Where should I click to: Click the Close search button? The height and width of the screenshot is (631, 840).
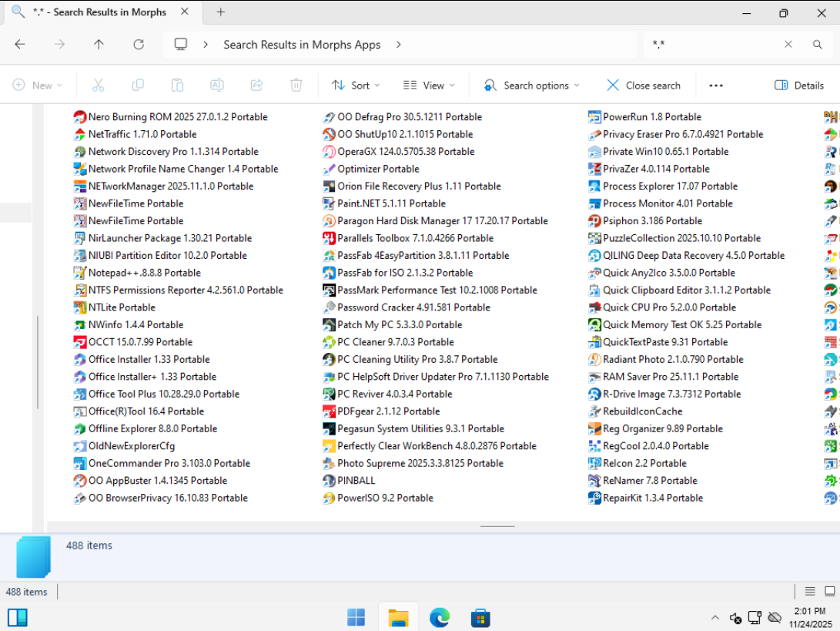point(644,86)
